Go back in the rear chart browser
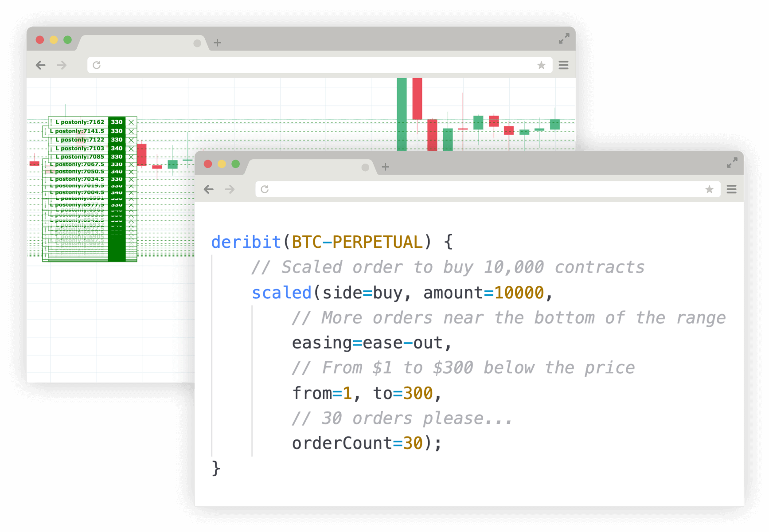The width and height of the screenshot is (769, 532). [x=41, y=66]
